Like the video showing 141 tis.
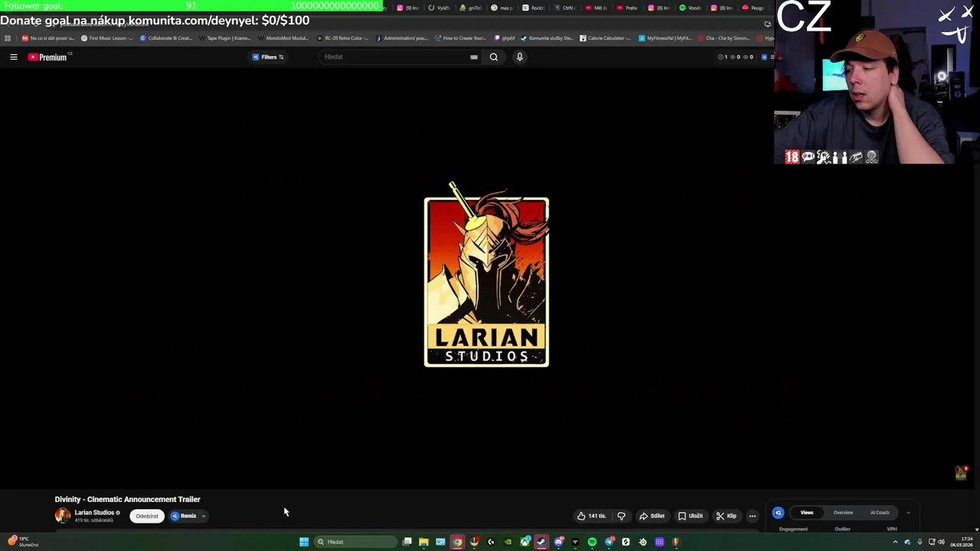980x551 pixels. (592, 516)
